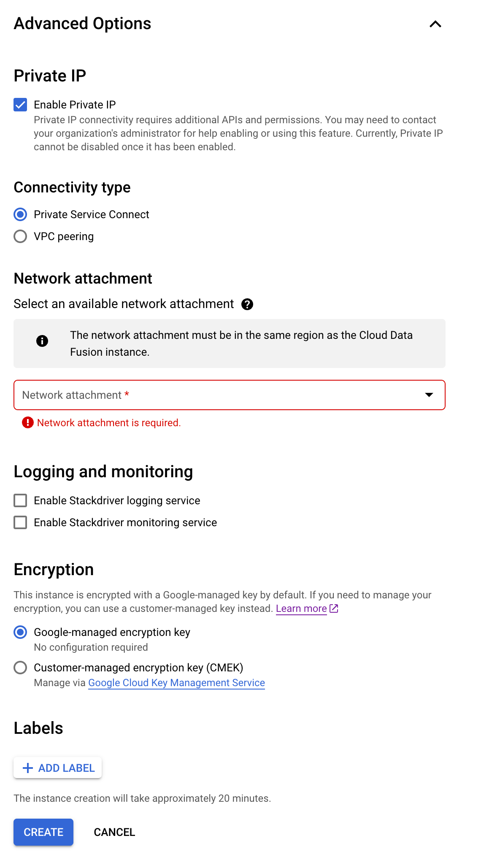This screenshot has height=868, width=500.
Task: Select the VPC peering connectivity type
Action: click(19, 236)
